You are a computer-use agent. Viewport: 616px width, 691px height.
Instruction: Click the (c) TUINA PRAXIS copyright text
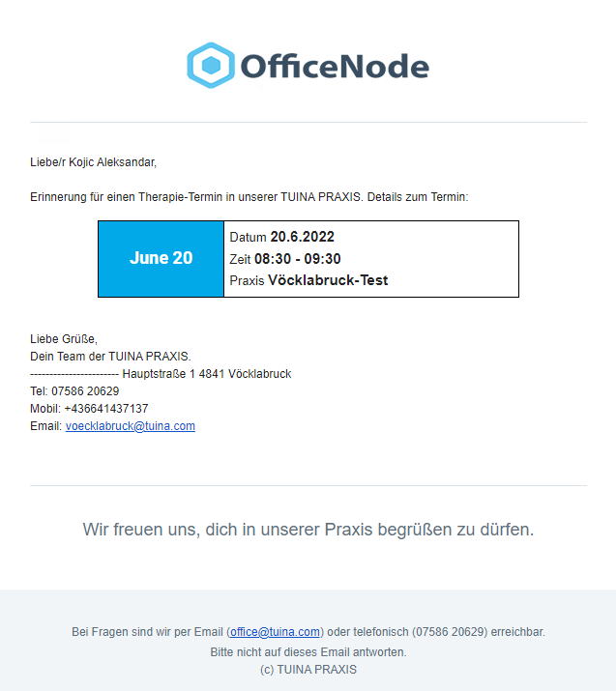click(308, 670)
